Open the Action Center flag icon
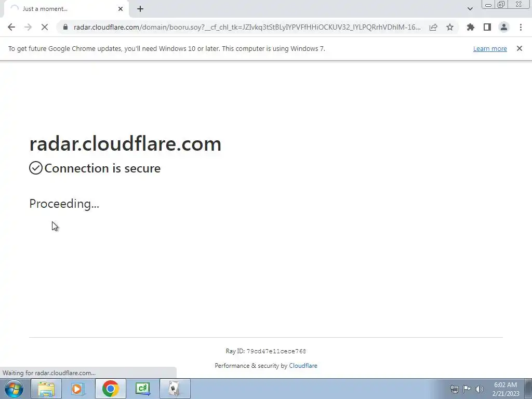 pos(467,389)
